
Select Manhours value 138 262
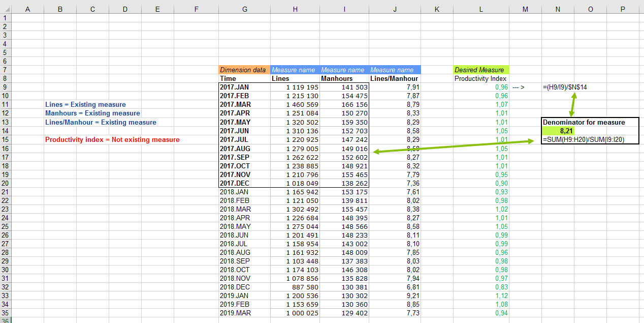[x=344, y=183]
